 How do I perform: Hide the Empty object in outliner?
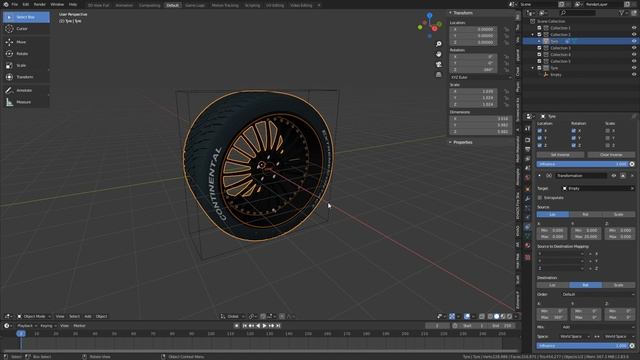[634, 75]
